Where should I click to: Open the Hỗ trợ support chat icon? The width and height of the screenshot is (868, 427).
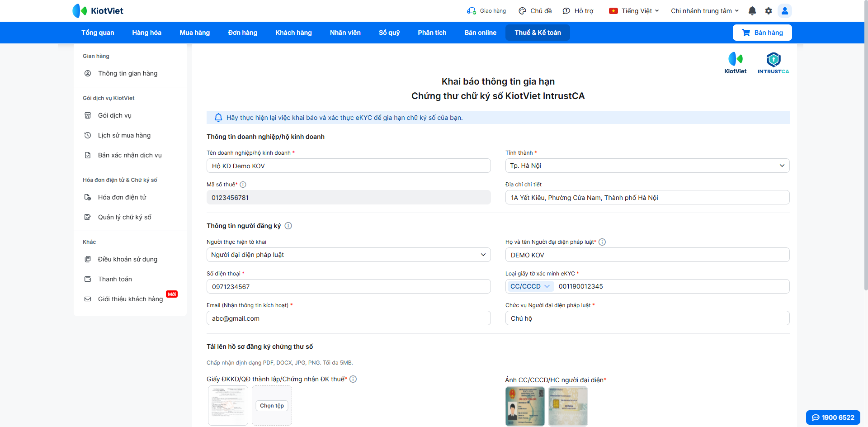point(566,11)
